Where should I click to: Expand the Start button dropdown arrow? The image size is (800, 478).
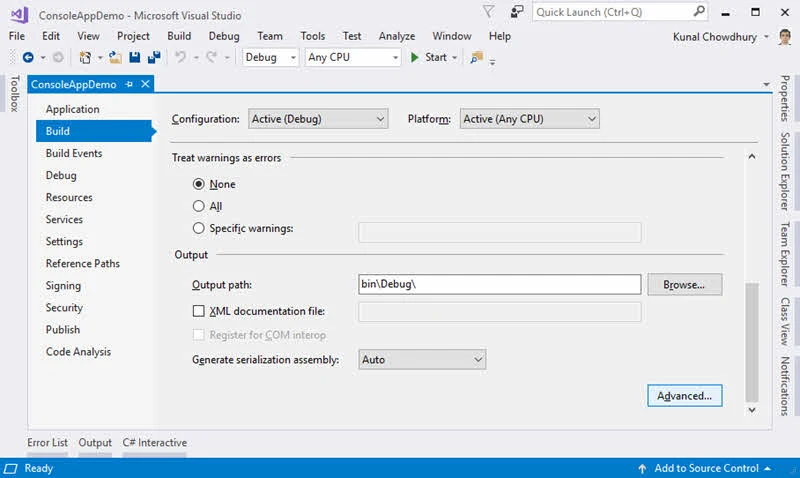pos(455,58)
